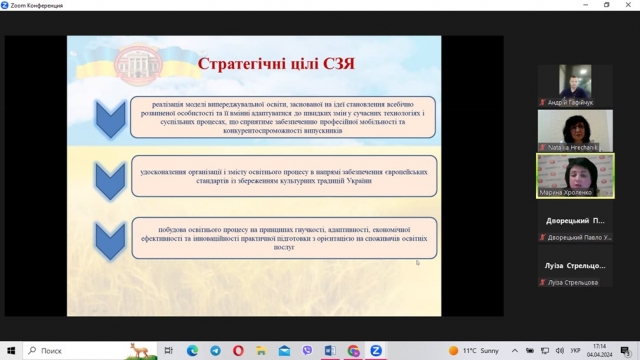Image resolution: width=640 pixels, height=360 pixels.
Task: Switch to the Word taskbar icon
Action: 330,351
